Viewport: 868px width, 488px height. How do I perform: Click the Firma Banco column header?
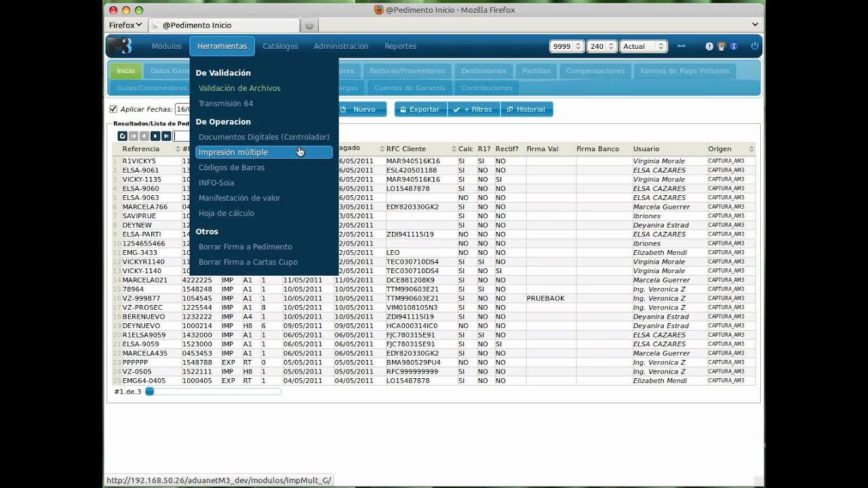click(598, 149)
